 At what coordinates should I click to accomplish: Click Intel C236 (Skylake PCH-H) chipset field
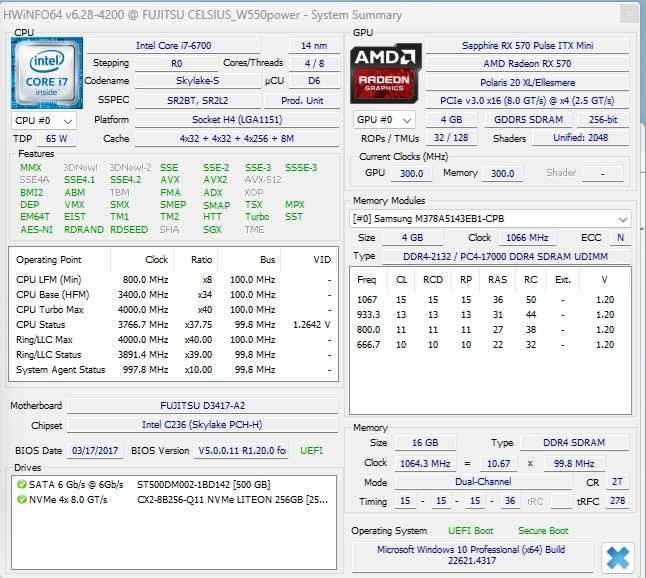pyautogui.click(x=203, y=425)
